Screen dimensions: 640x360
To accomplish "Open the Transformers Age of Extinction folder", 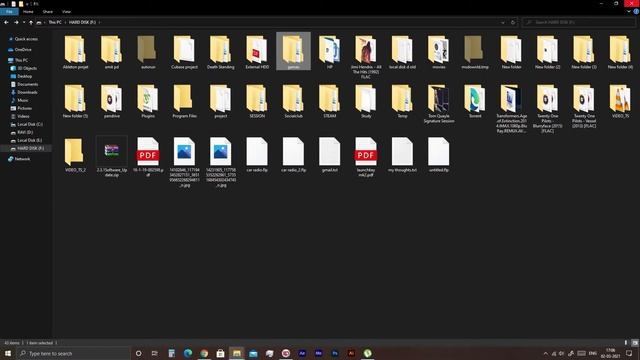I will pyautogui.click(x=511, y=109).
